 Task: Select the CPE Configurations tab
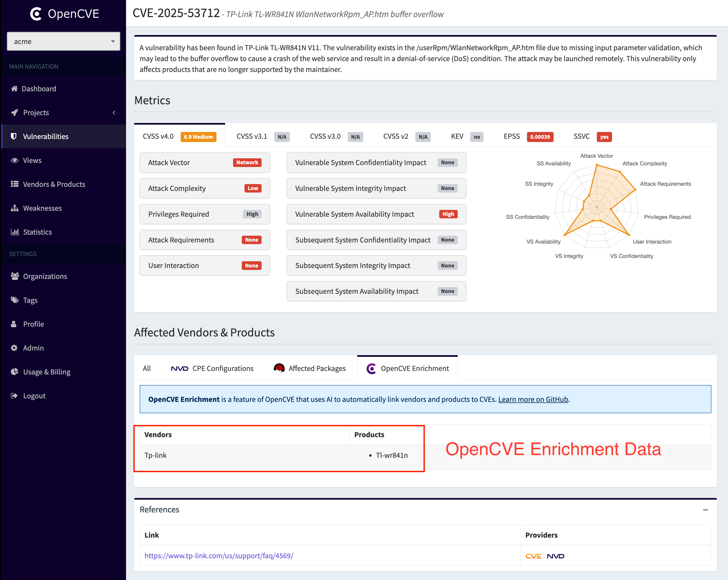pyautogui.click(x=212, y=368)
